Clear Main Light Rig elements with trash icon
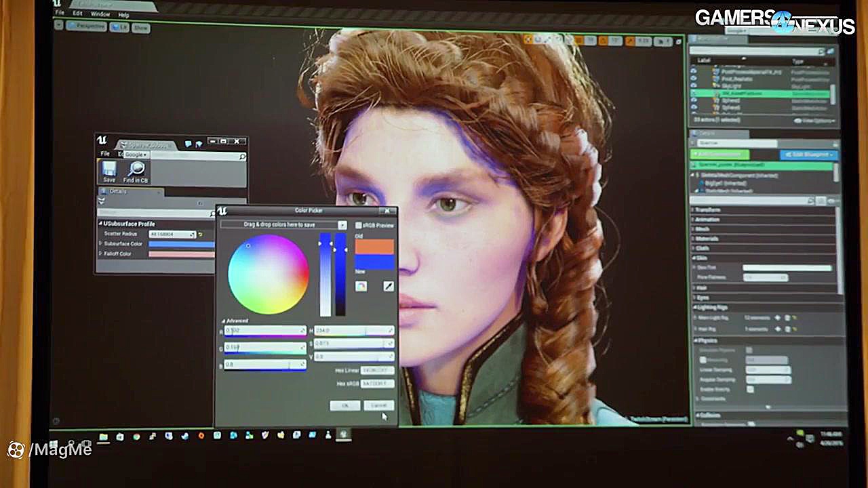 pyautogui.click(x=787, y=317)
